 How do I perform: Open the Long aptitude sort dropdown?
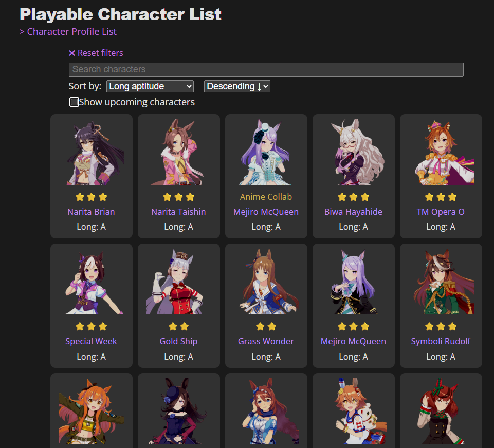coord(150,86)
